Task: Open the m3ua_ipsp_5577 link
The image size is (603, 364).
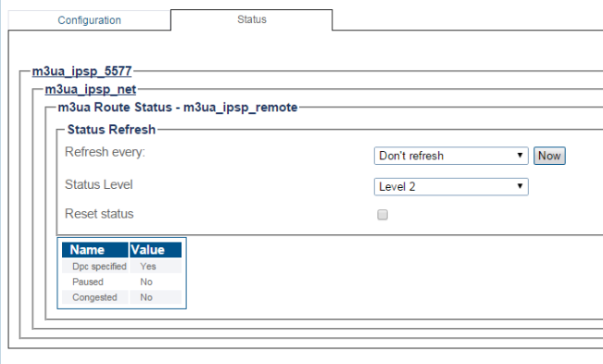Action: 82,71
